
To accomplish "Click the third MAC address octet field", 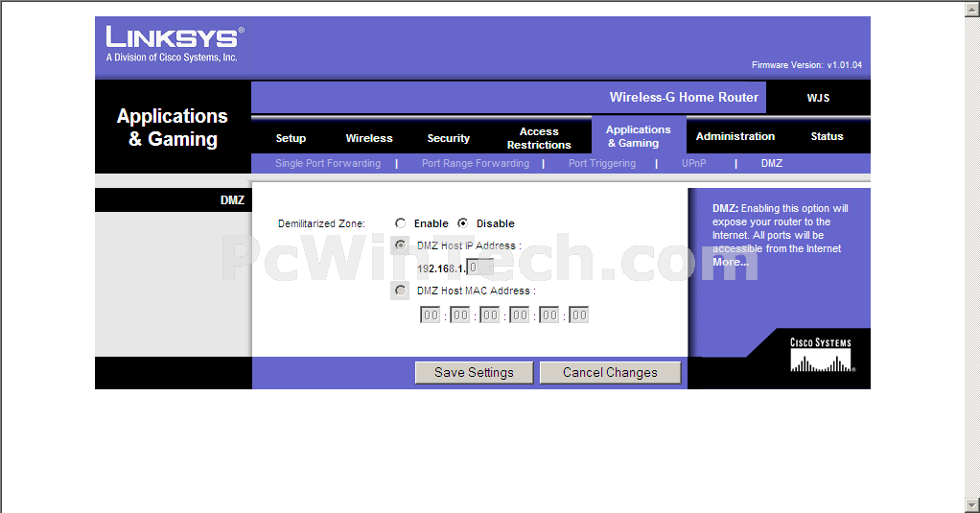I will point(490,315).
